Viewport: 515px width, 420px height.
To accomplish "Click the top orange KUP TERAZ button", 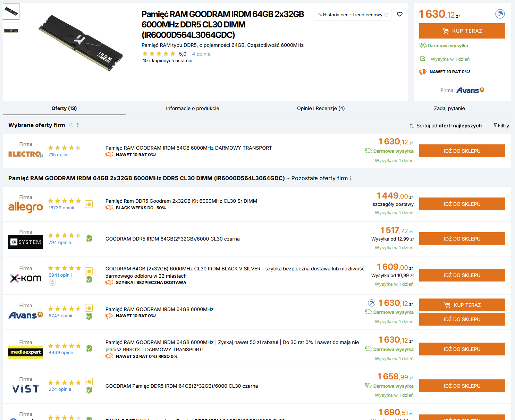I will tap(462, 31).
